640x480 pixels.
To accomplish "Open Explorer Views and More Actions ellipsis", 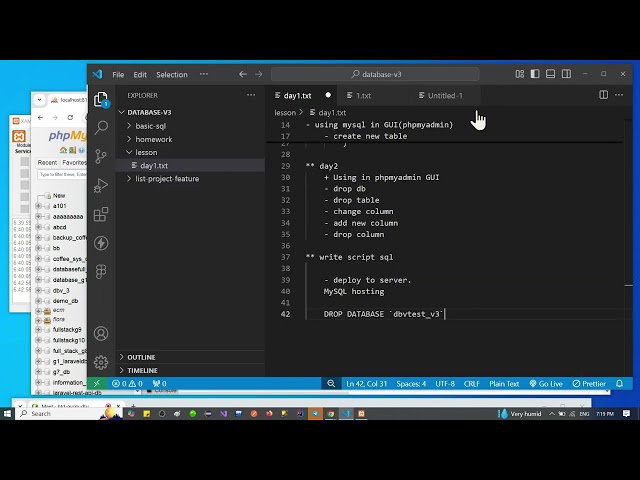I will [251, 95].
